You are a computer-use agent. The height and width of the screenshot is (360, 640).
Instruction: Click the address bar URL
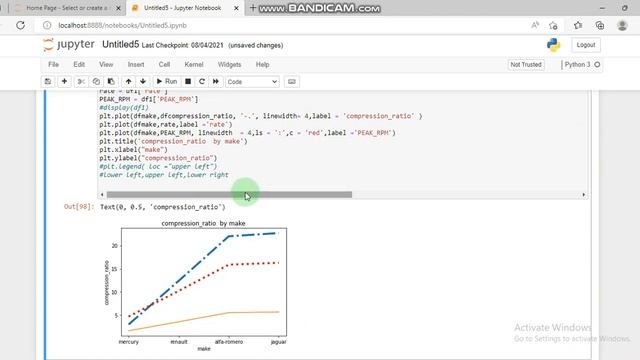coord(122,25)
